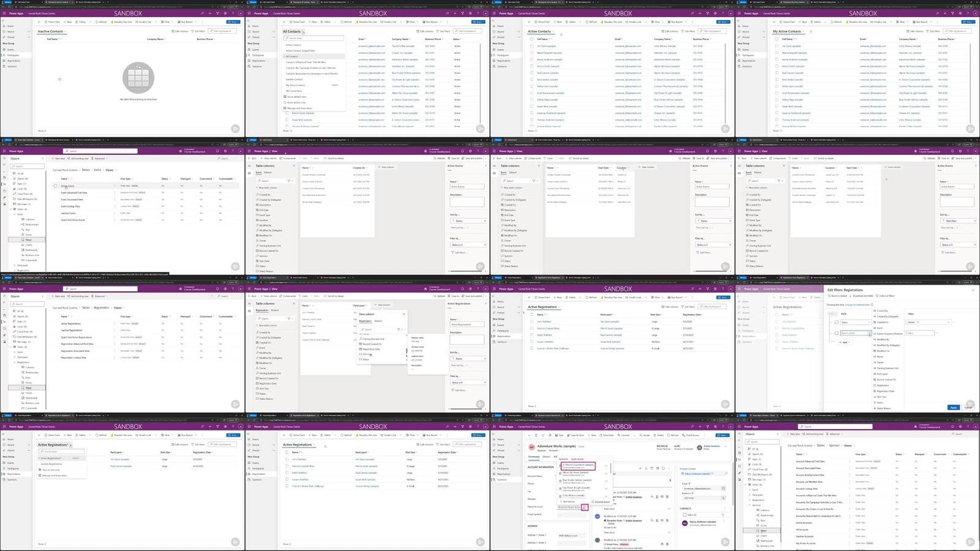Click the Parent Account lookup search icon

pos(584,507)
